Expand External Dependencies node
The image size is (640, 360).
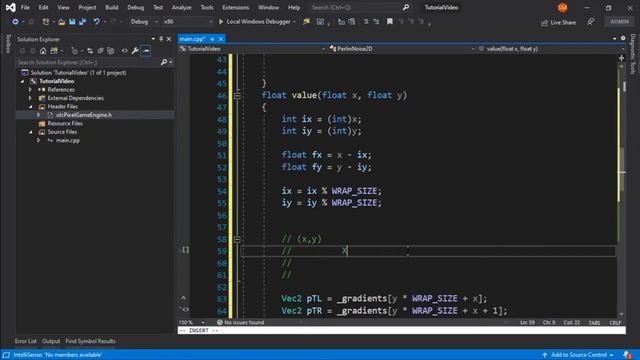pos(30,98)
